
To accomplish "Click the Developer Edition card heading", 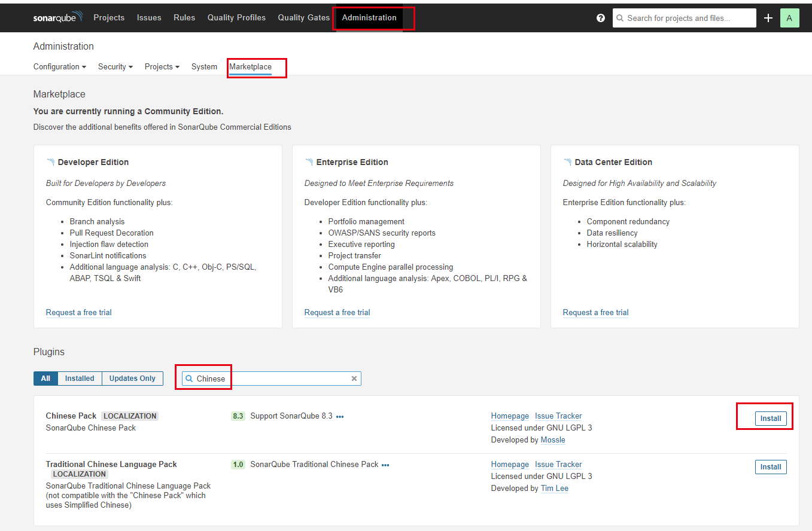I will pos(93,162).
